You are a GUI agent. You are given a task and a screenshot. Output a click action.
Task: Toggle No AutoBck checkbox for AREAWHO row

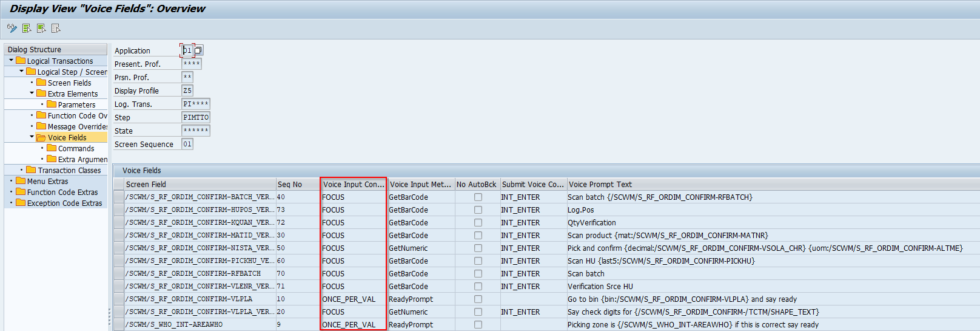click(478, 325)
